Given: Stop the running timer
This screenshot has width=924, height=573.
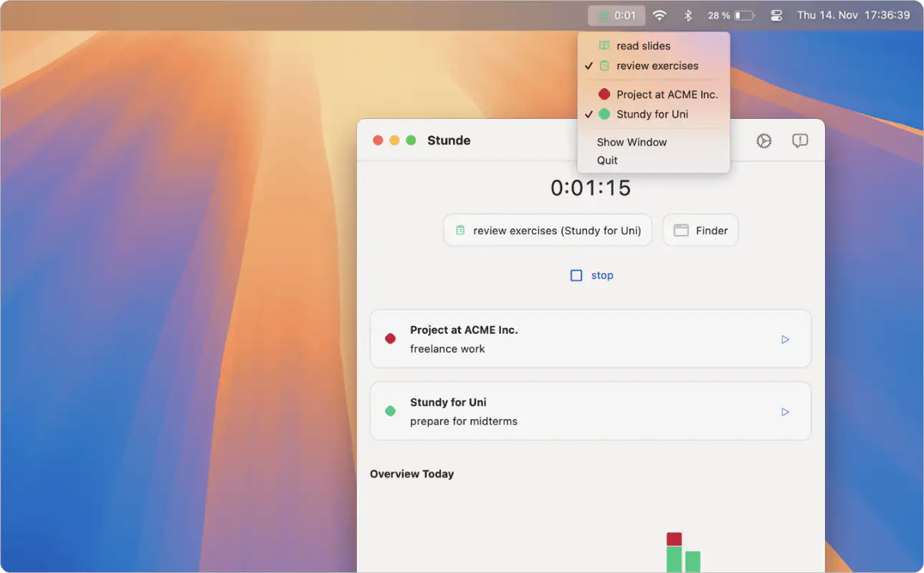Looking at the screenshot, I should tap(591, 276).
